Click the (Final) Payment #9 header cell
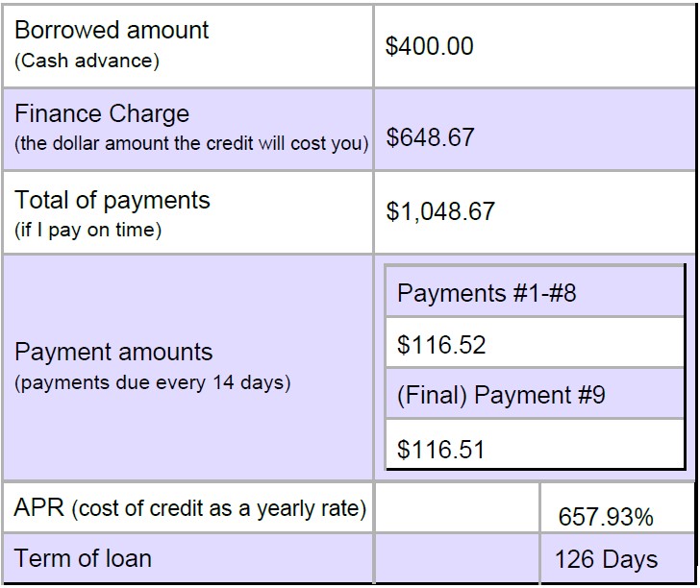This screenshot has width=700, height=588. click(x=535, y=394)
